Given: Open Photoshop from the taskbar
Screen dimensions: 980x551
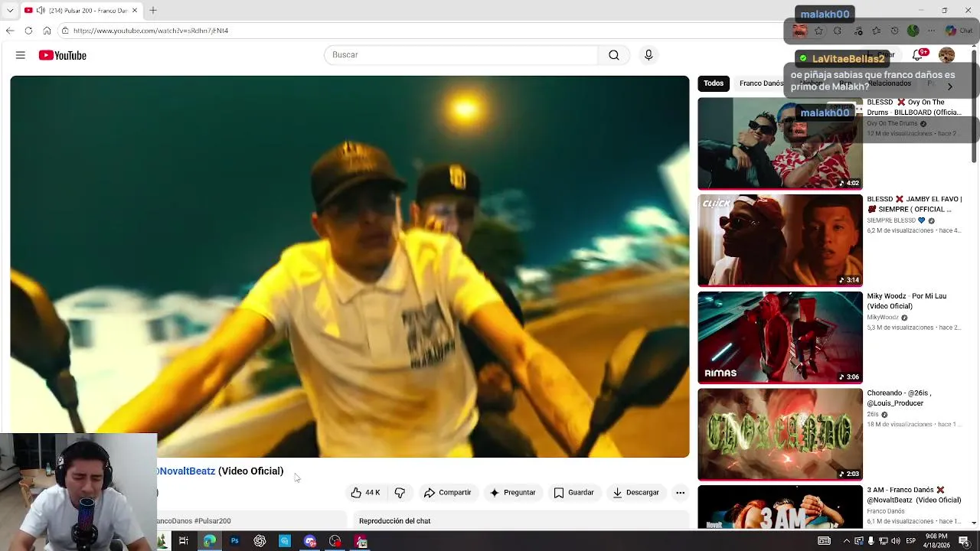Looking at the screenshot, I should coord(234,541).
